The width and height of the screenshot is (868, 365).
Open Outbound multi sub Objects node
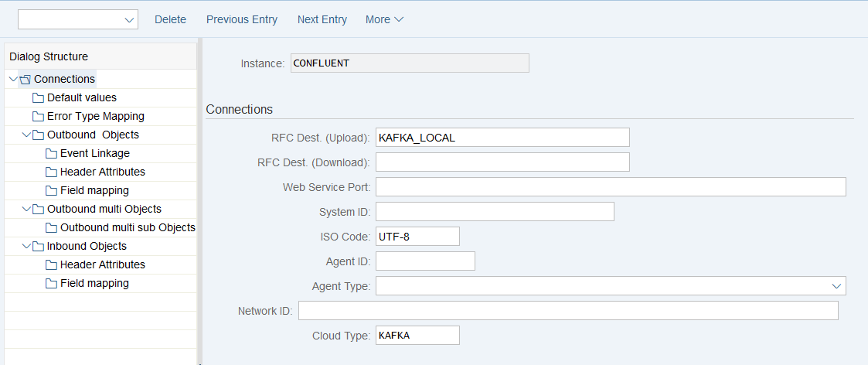point(128,227)
